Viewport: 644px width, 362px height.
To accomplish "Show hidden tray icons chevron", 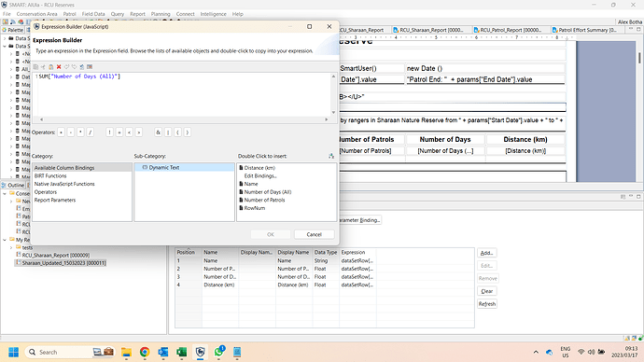I will [x=536, y=352].
